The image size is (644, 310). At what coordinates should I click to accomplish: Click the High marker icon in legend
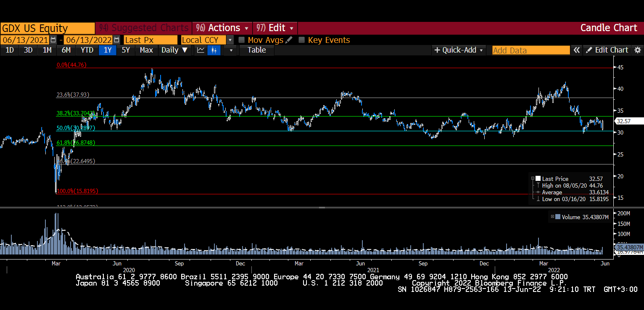538,185
